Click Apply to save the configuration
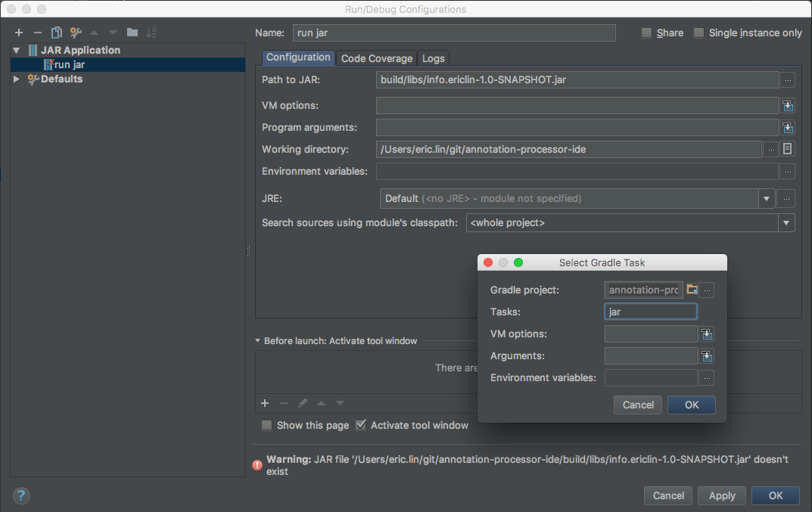This screenshot has height=512, width=812. [x=721, y=495]
